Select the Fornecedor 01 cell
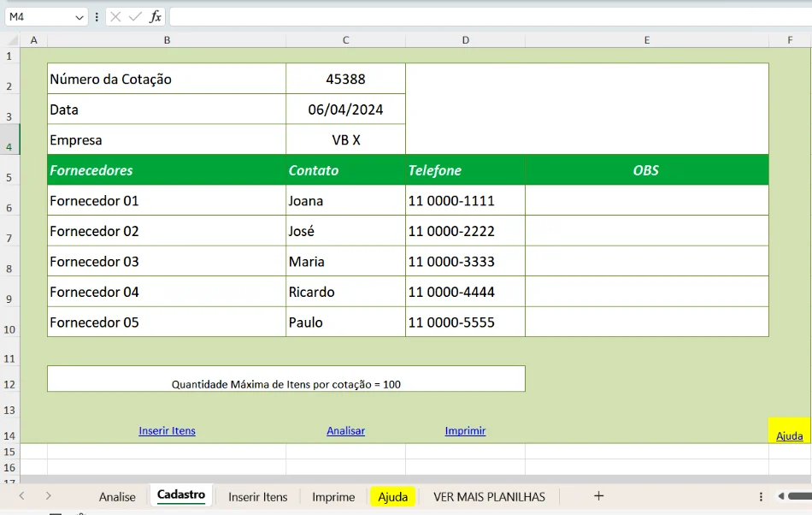Viewport: 812px width, 515px height. [x=167, y=200]
